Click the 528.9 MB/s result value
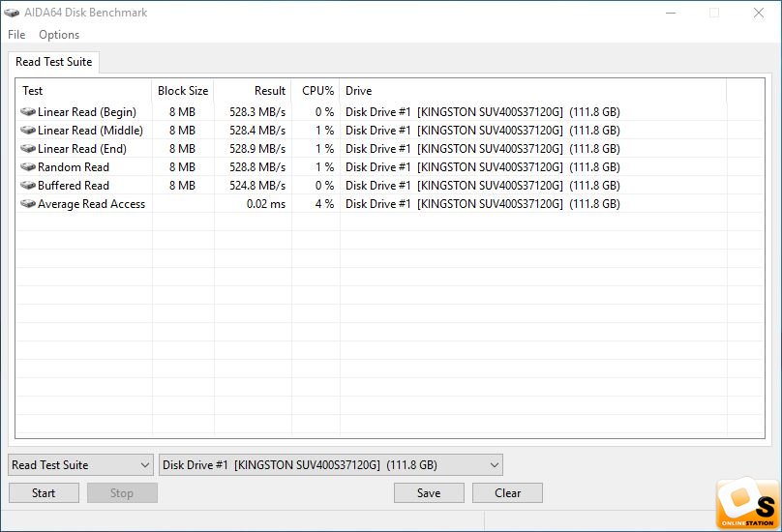The image size is (782, 532). (257, 149)
